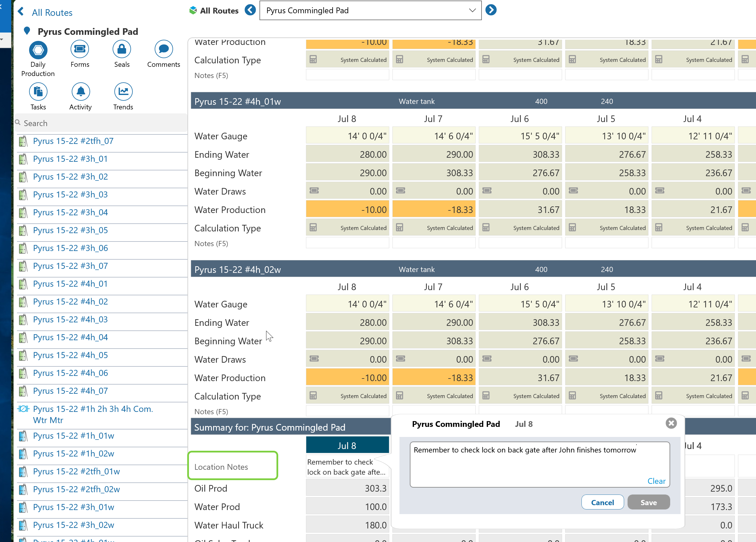Open the Tasks clipboard icon
The image size is (756, 542).
[x=38, y=92]
